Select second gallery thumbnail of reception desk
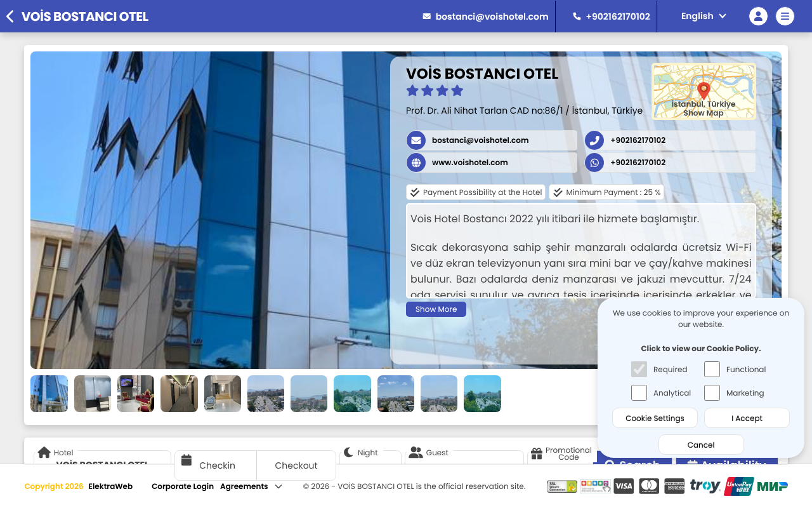The height and width of the screenshot is (508, 812). 93,394
